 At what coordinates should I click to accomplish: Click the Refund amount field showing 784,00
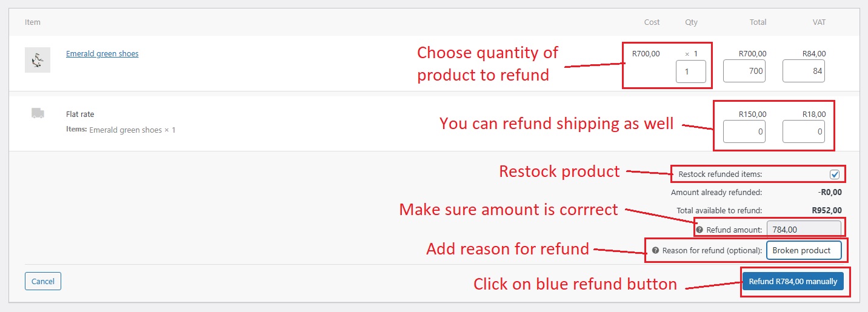pos(804,230)
